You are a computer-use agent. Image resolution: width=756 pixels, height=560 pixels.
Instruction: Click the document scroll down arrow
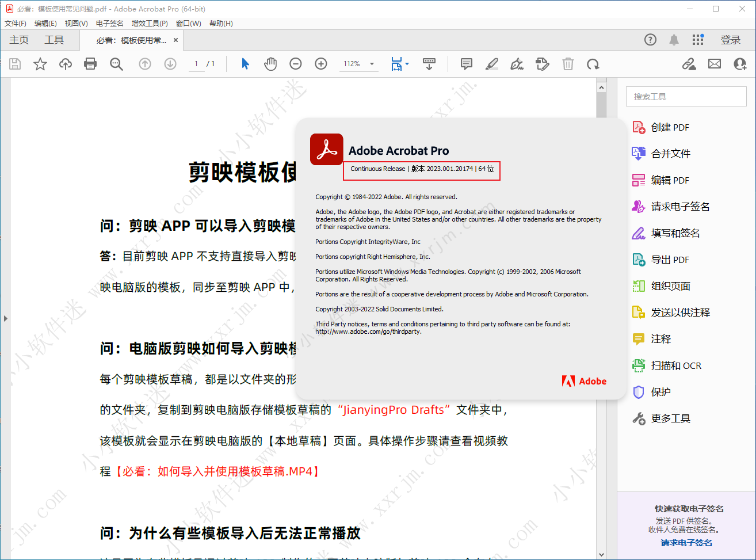point(601,555)
